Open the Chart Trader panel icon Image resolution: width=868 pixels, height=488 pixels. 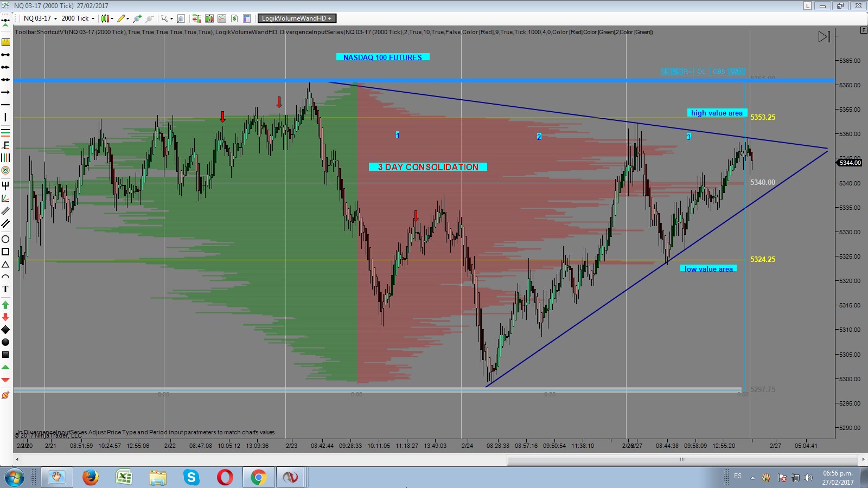click(x=196, y=18)
